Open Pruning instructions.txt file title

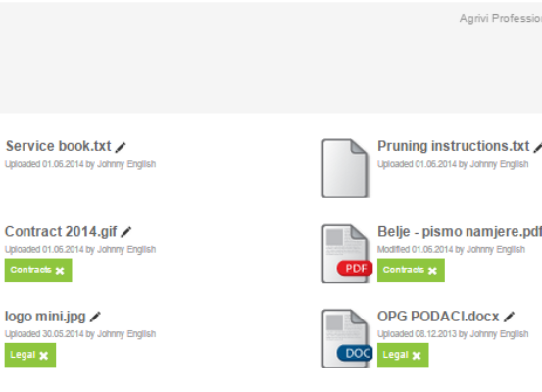(x=453, y=146)
